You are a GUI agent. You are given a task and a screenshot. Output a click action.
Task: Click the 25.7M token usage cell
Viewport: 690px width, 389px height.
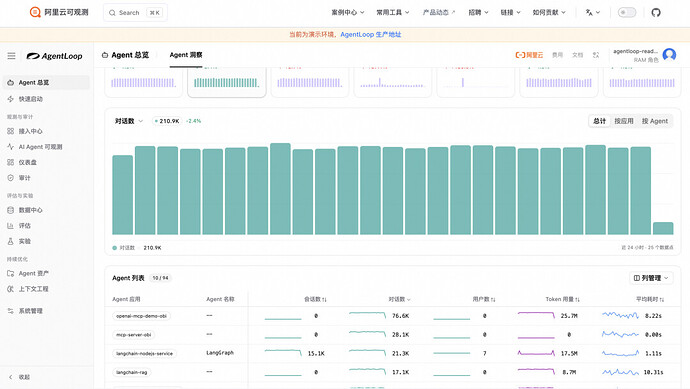(x=569, y=316)
